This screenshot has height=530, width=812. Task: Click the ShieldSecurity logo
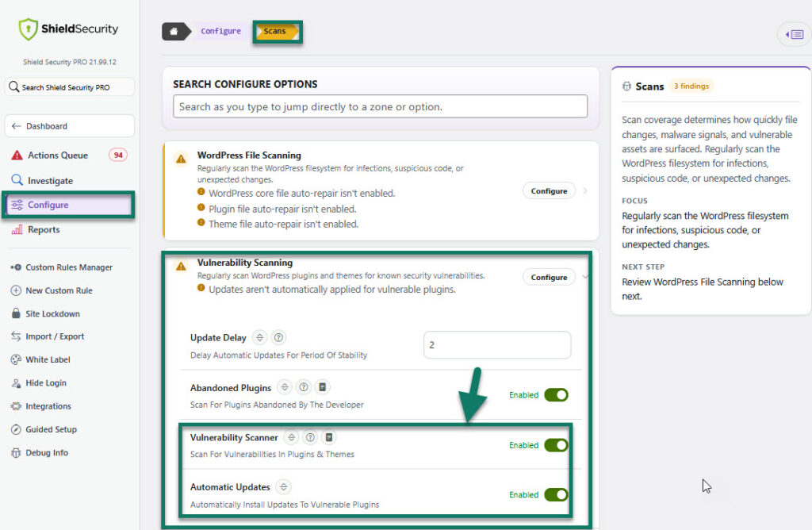point(68,29)
